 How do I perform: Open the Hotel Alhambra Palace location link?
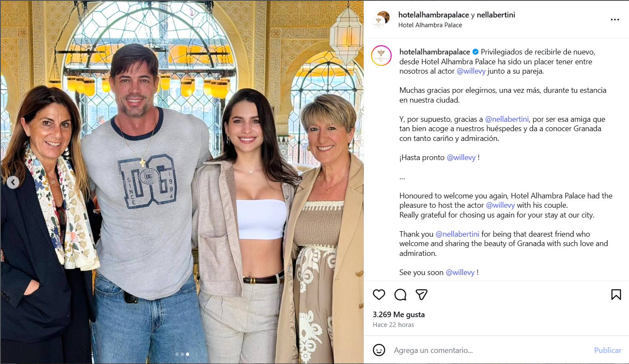click(430, 25)
